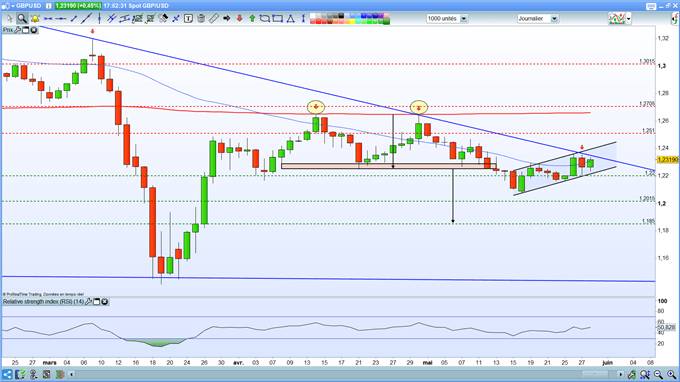680x382 pixels.
Task: Pick the long trend line tool
Action: (x=87, y=19)
